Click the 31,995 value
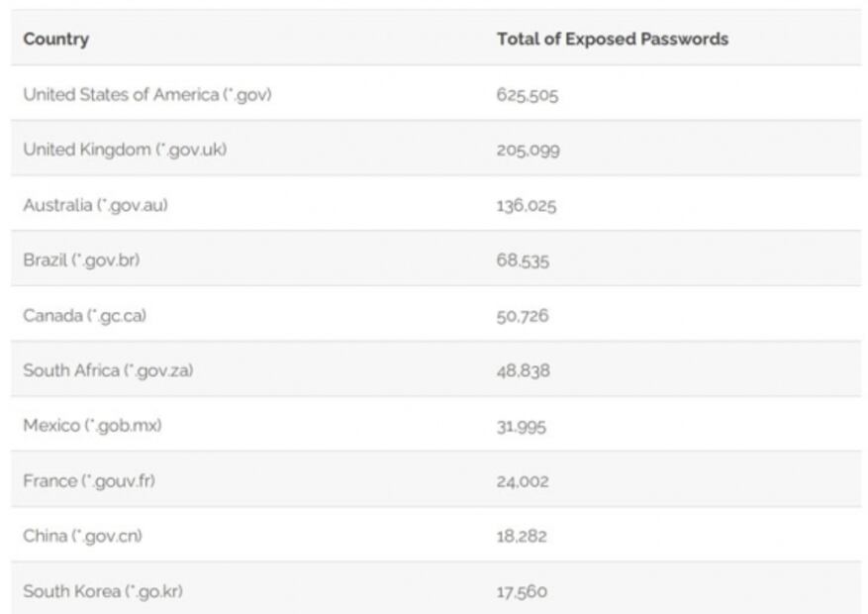 coord(522,427)
